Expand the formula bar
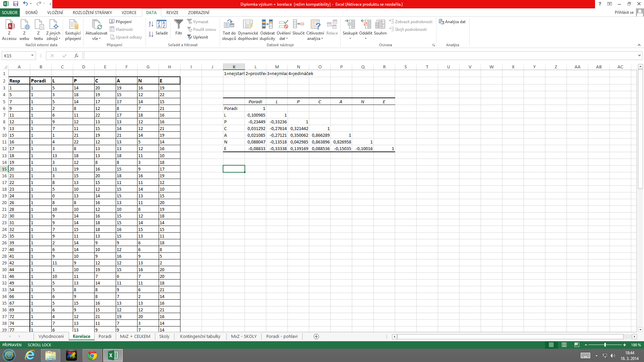Screen dimensions: 644x362 coord(639,56)
